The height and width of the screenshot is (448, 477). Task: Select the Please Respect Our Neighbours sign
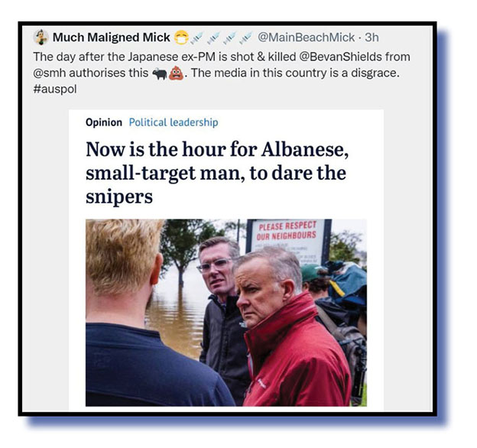(x=287, y=241)
